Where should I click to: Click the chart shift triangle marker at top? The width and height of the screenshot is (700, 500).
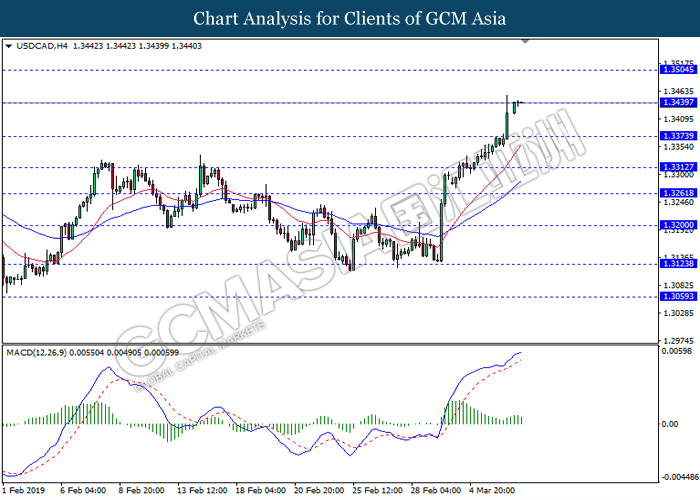(525, 42)
